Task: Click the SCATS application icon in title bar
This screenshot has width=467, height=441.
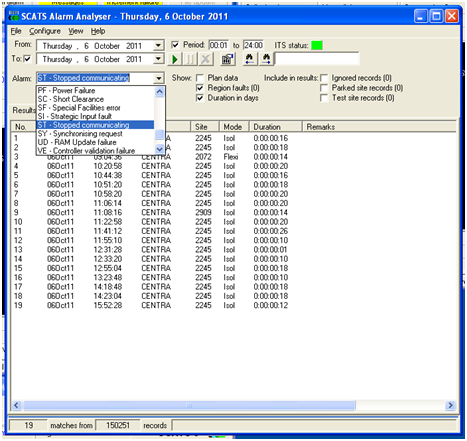Action: coord(14,16)
